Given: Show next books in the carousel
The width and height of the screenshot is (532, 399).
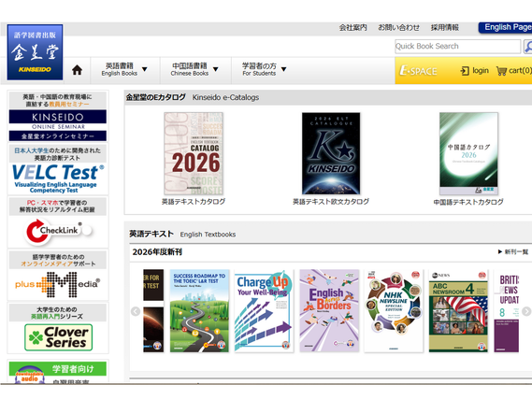Looking at the screenshot, I should (526, 311).
